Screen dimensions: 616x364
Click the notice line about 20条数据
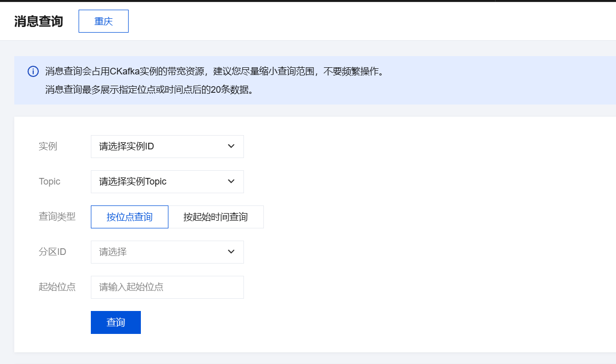tap(149, 90)
